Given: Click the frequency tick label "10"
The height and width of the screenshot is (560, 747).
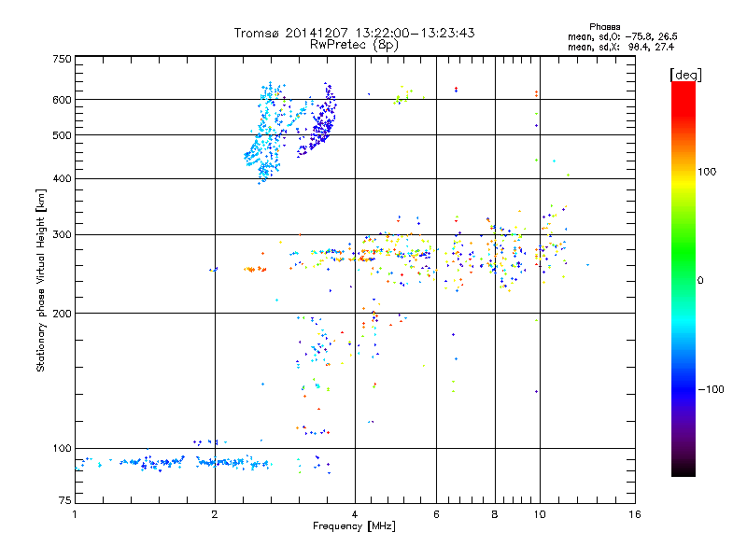Looking at the screenshot, I should (540, 514).
